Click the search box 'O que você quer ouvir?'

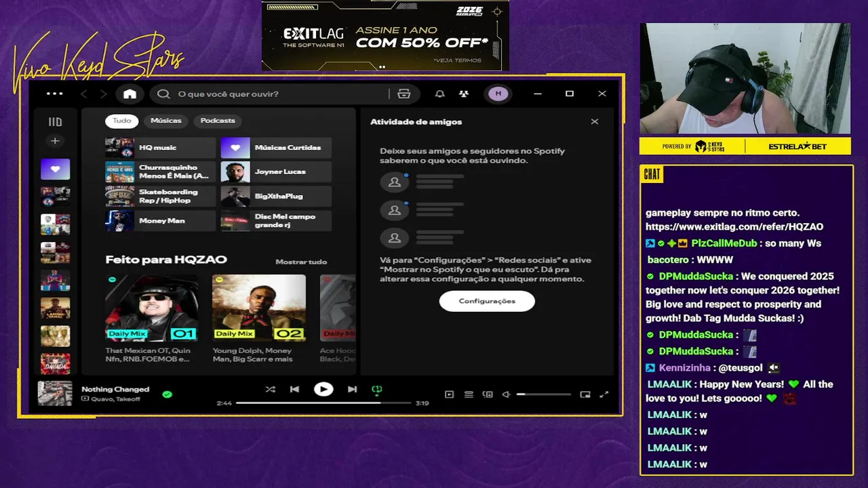[x=271, y=94]
